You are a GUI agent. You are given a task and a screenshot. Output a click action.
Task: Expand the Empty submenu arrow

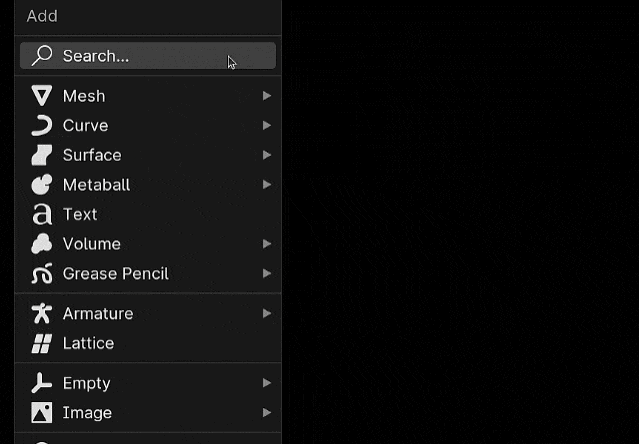click(267, 383)
